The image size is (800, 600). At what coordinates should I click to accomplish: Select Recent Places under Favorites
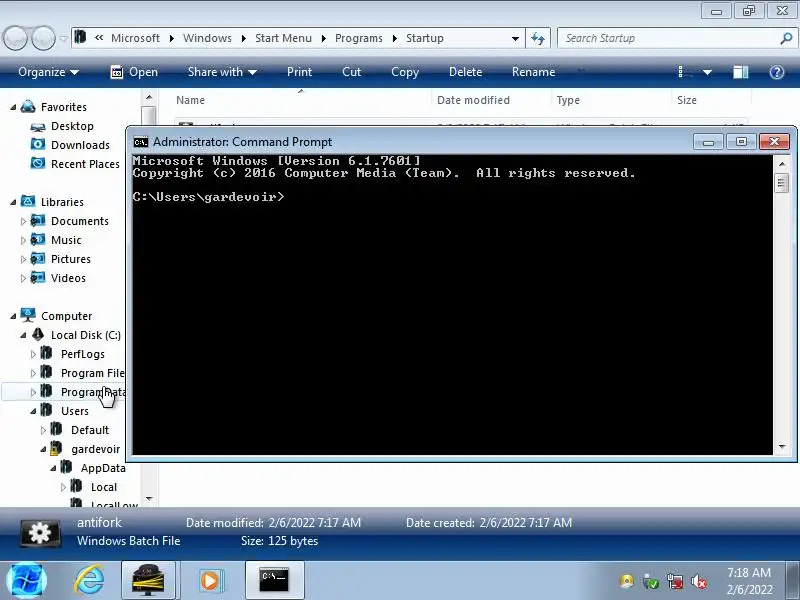click(x=85, y=164)
